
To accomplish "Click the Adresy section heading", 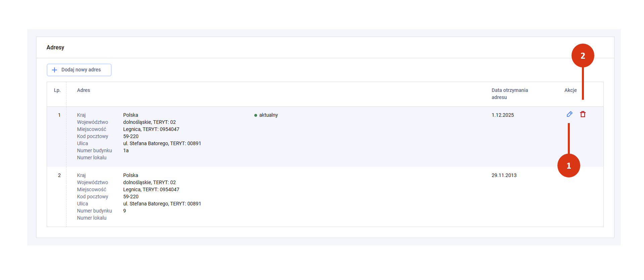I will tap(55, 48).
